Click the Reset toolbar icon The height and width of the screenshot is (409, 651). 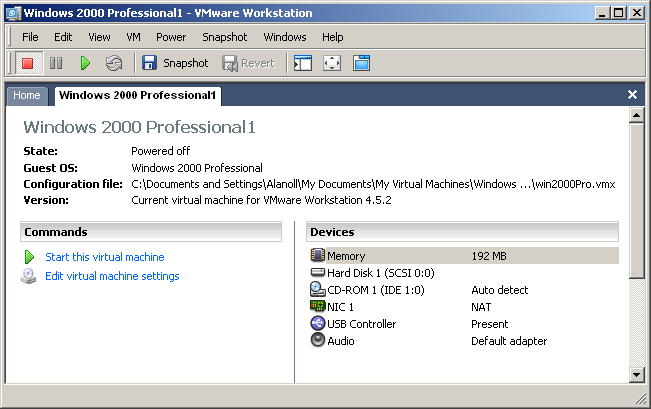click(x=114, y=64)
